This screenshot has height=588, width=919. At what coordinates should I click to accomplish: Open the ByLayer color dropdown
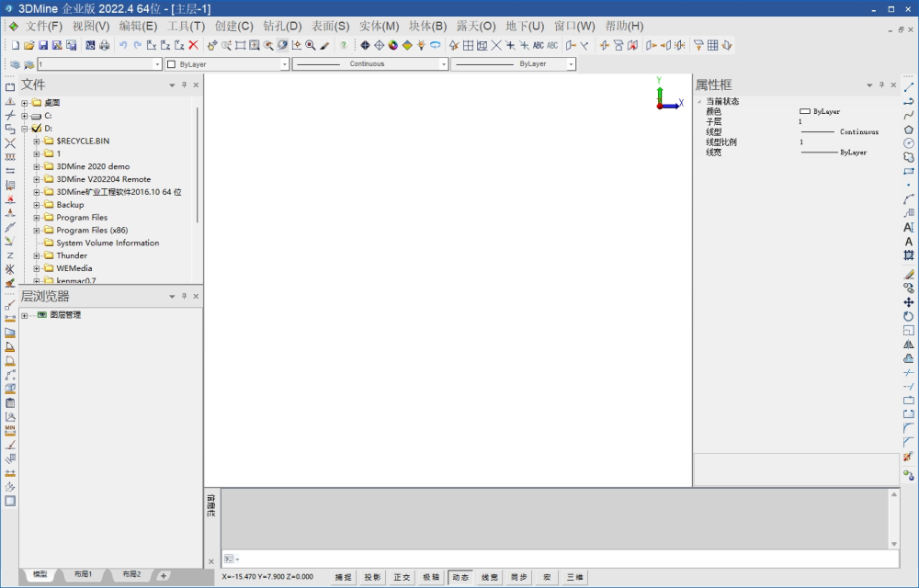point(227,64)
